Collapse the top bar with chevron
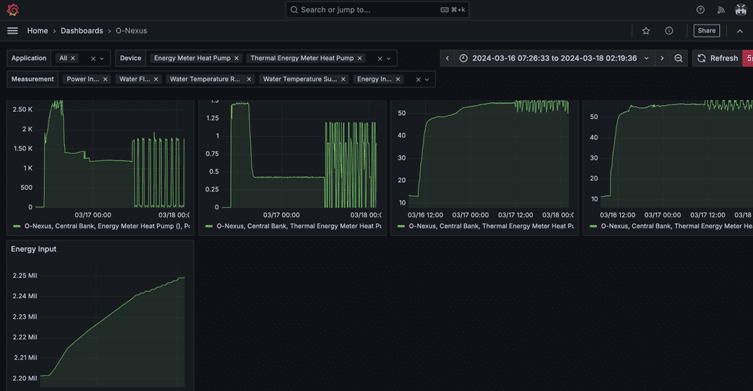 [740, 31]
